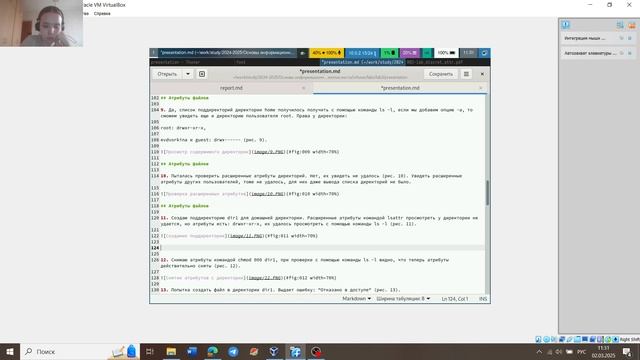Click the Поиск search box on taskbar
The height and width of the screenshot is (360, 640).
[x=80, y=351]
